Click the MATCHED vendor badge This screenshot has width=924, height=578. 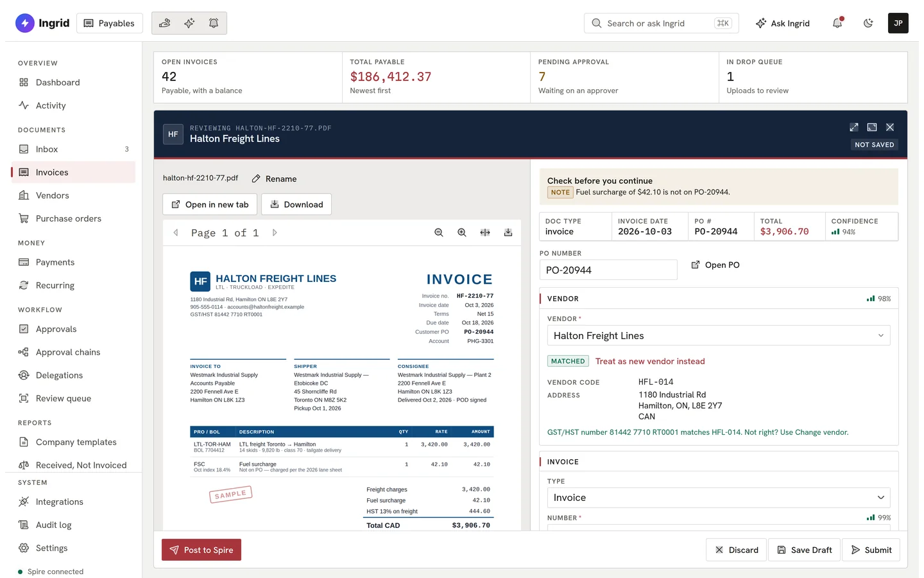568,361
